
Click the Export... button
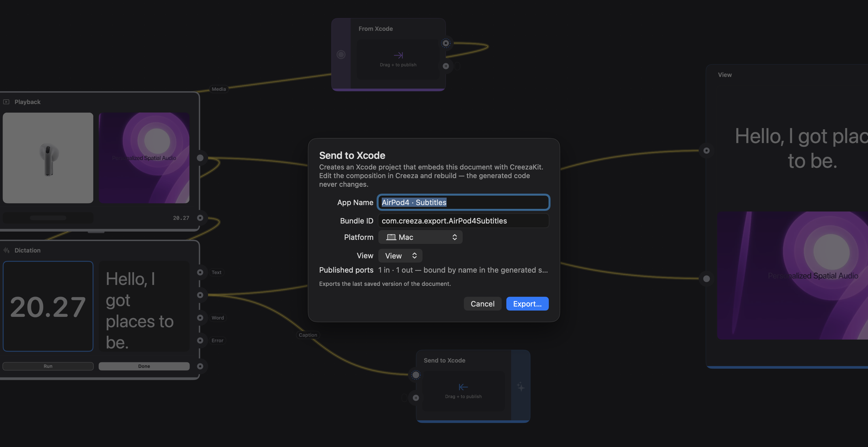[527, 304]
